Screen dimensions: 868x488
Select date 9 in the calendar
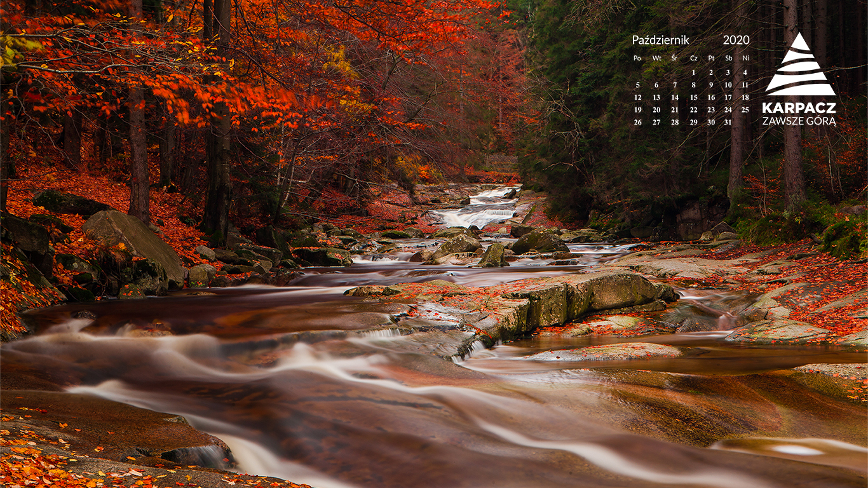(711, 85)
